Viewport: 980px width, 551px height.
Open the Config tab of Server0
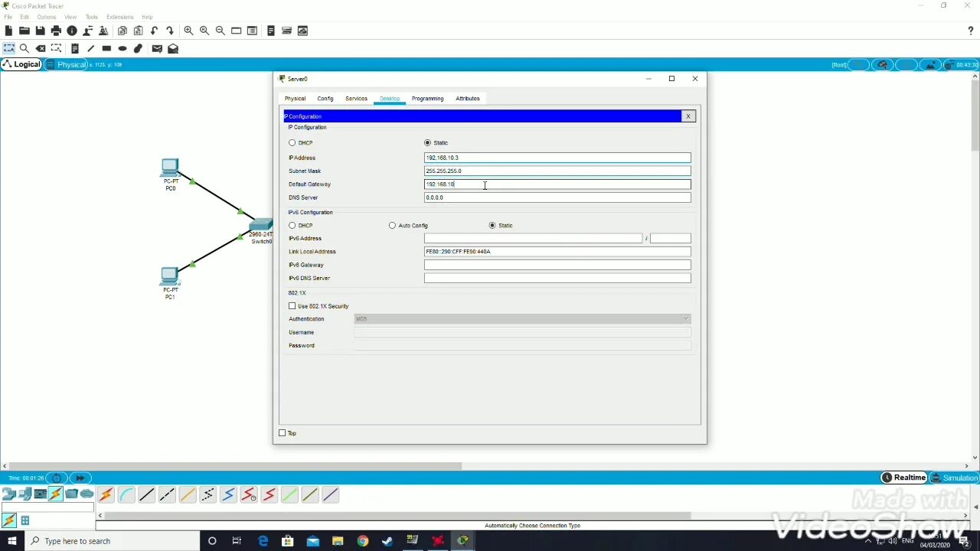click(x=325, y=99)
